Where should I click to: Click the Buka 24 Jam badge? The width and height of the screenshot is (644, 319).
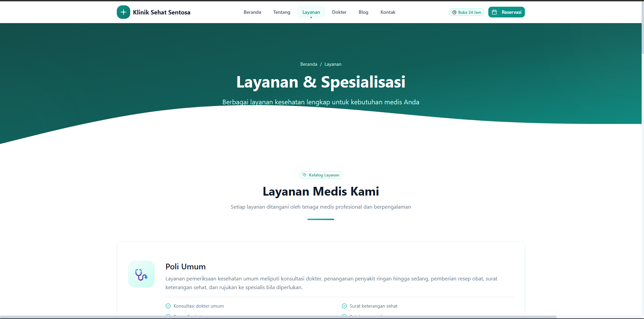(466, 12)
